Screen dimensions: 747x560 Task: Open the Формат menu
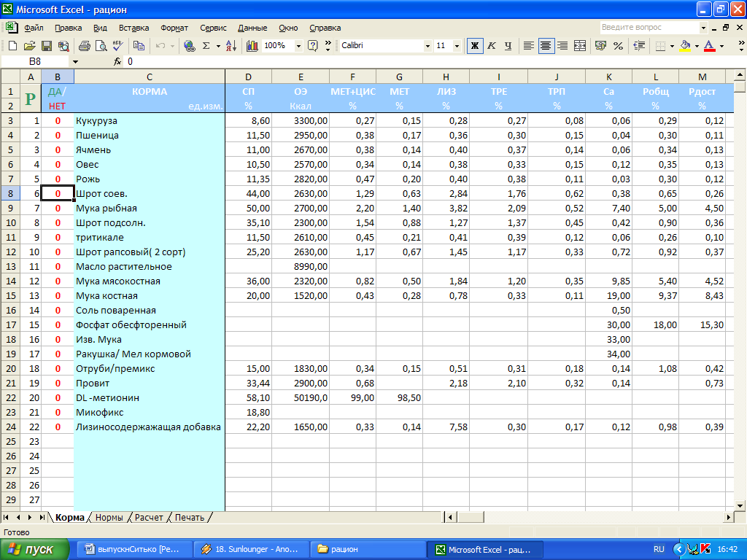[174, 28]
